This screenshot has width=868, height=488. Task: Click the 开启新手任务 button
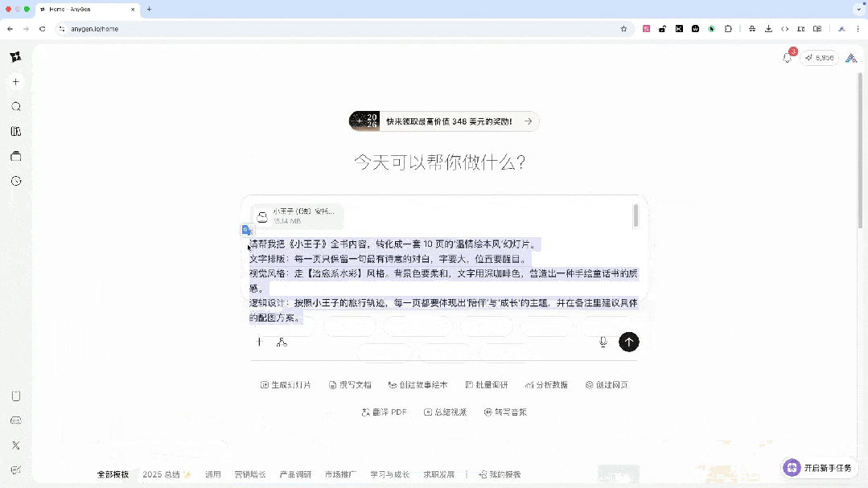click(x=818, y=467)
